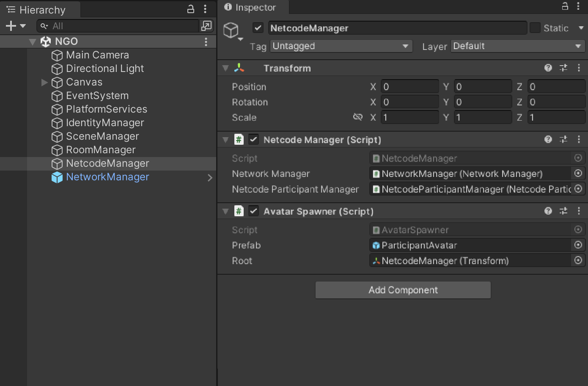Open the Tag dropdown showing Untagged
588x386 pixels.
341,46
